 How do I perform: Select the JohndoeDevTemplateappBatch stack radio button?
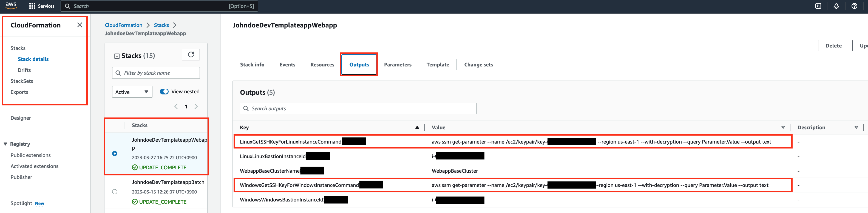115,192
